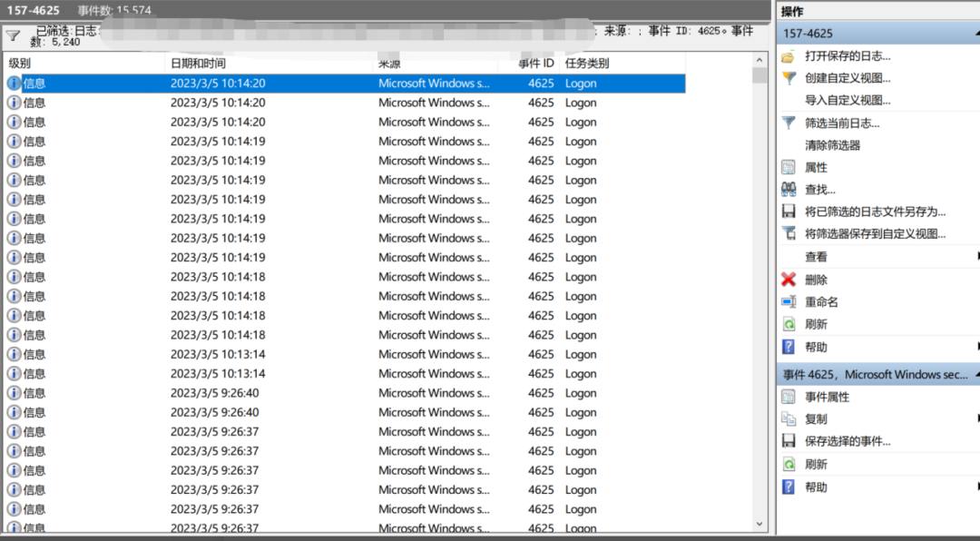Collapse the 157-4625 actions section header
Image resolution: width=980 pixels, height=541 pixels.
(x=877, y=34)
